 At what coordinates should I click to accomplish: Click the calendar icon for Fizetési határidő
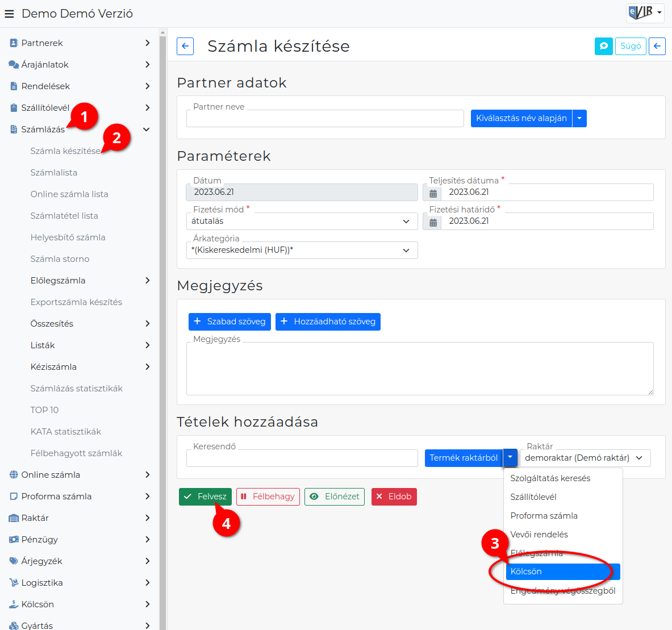(x=433, y=222)
